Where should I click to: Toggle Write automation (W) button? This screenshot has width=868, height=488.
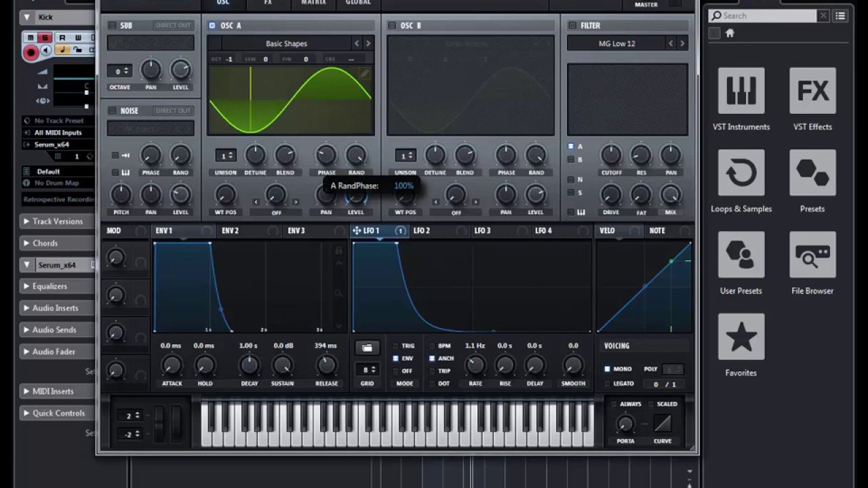tap(77, 38)
